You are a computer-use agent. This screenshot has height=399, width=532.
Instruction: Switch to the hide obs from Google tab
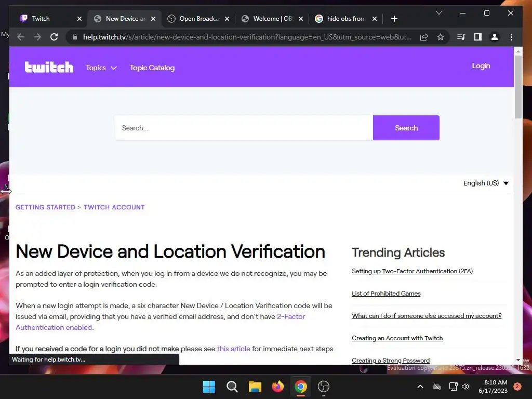coord(345,19)
